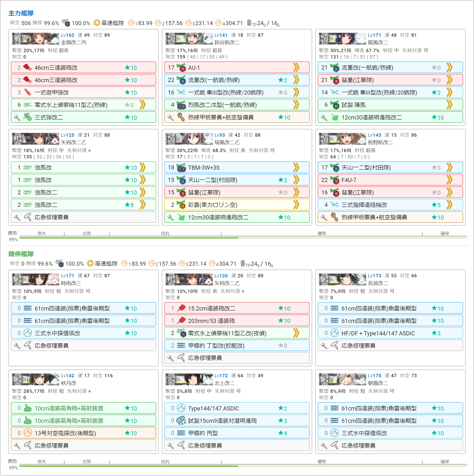Click the Lv170 level link of 朝霜改二
This screenshot has height=476, width=474.
[x=374, y=375]
